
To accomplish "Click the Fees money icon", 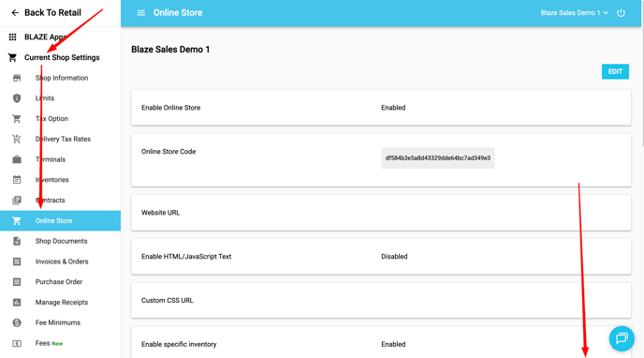I will coord(17,343).
